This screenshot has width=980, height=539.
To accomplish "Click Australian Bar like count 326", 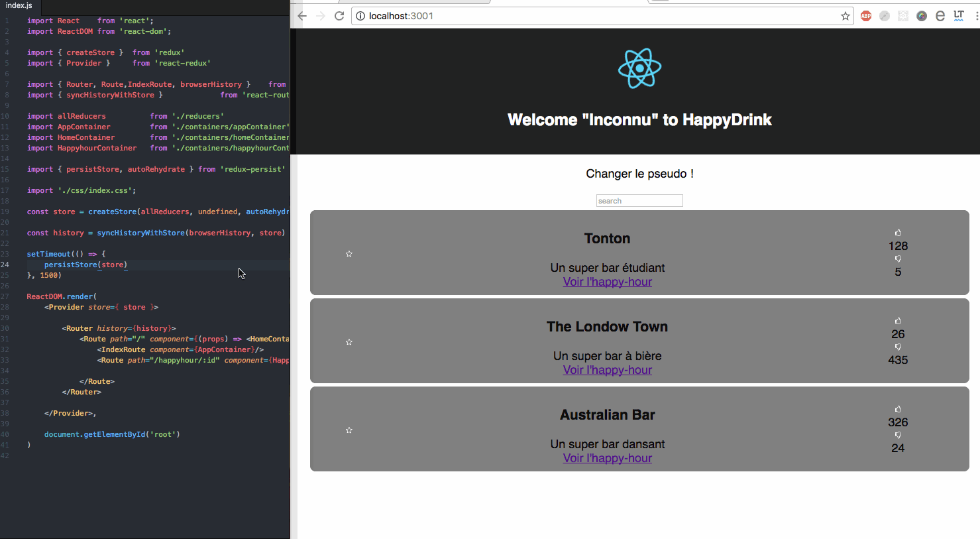I will pos(898,422).
